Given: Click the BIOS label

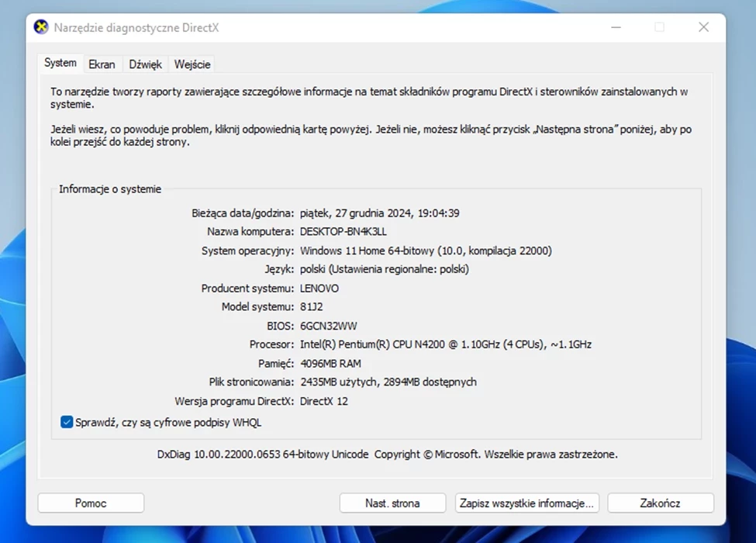Looking at the screenshot, I should coord(280,326).
